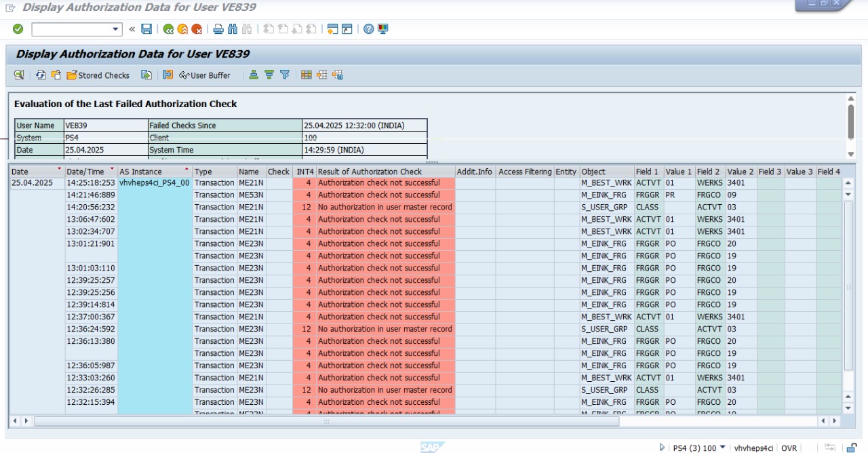Open the transaction command field dropdown
The height and width of the screenshot is (453, 868).
(x=115, y=29)
